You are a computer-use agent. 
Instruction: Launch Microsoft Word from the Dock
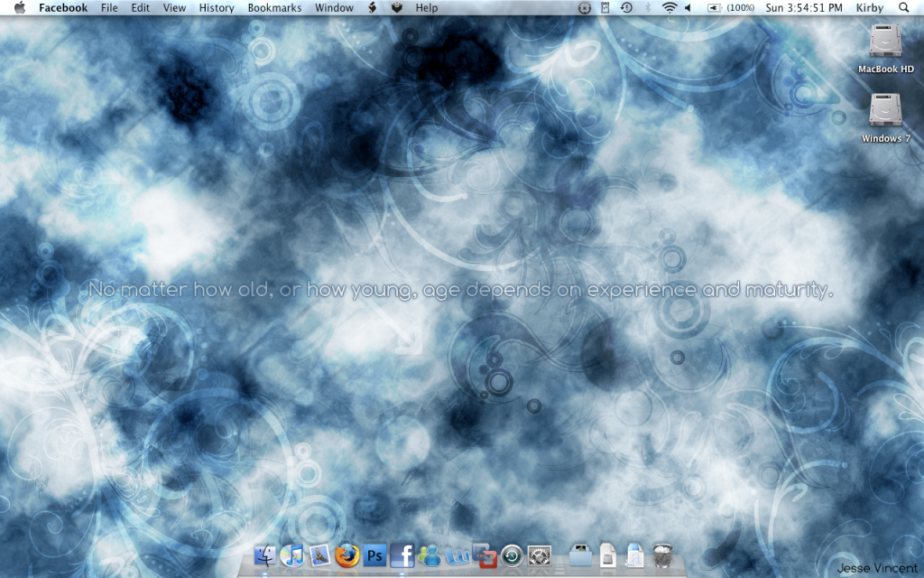[x=457, y=555]
